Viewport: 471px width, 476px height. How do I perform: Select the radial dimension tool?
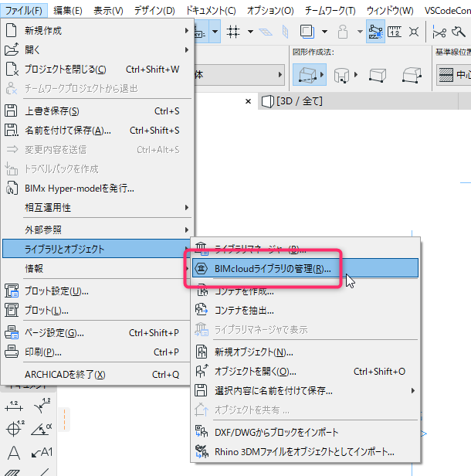tap(42, 406)
